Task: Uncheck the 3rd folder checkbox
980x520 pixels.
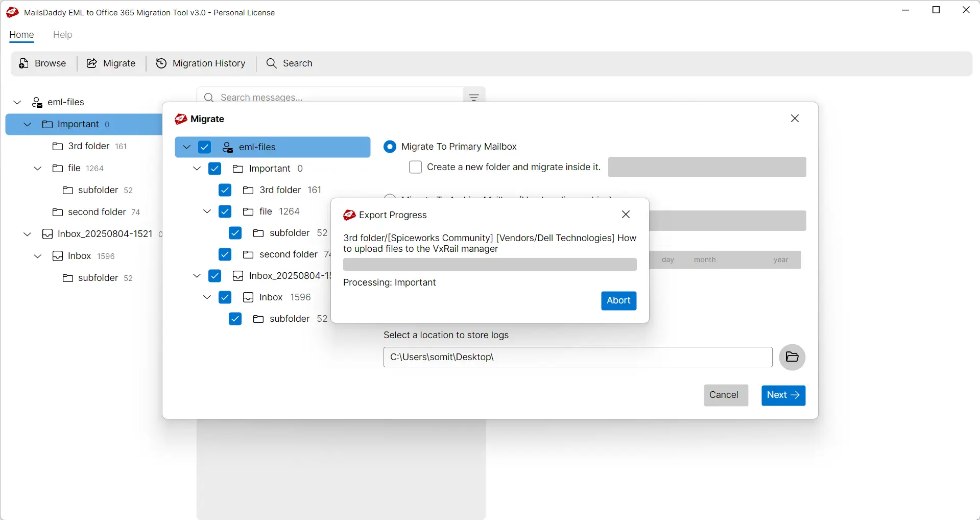Action: point(225,190)
